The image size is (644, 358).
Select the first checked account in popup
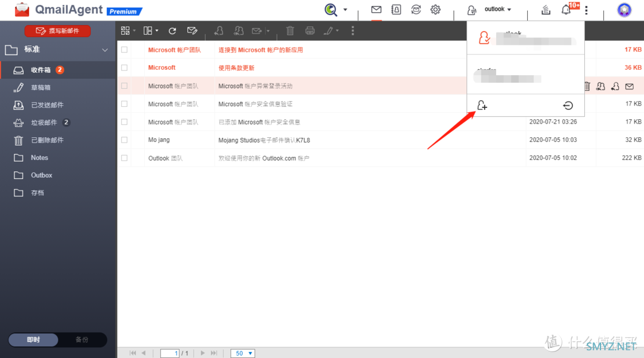click(526, 38)
